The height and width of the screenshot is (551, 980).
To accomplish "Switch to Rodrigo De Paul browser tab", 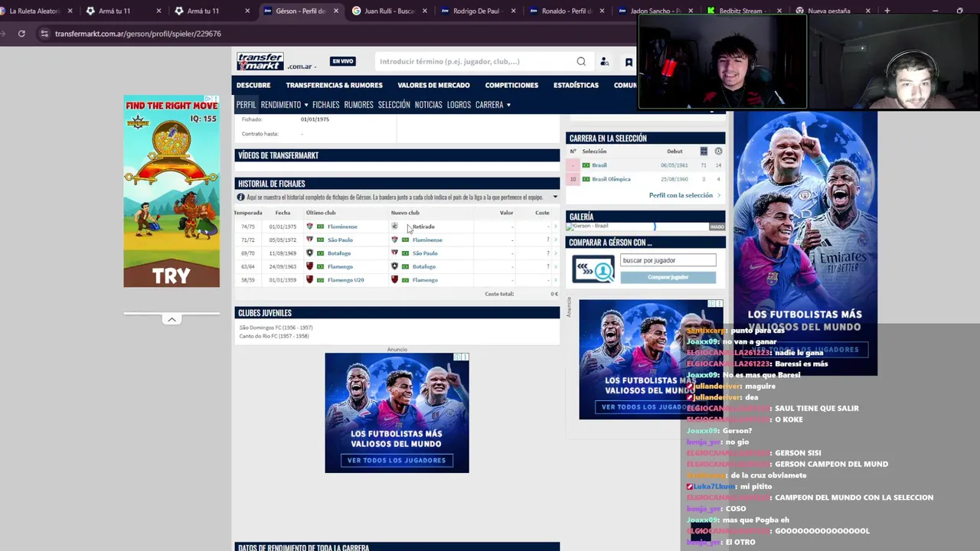I will pyautogui.click(x=476, y=11).
